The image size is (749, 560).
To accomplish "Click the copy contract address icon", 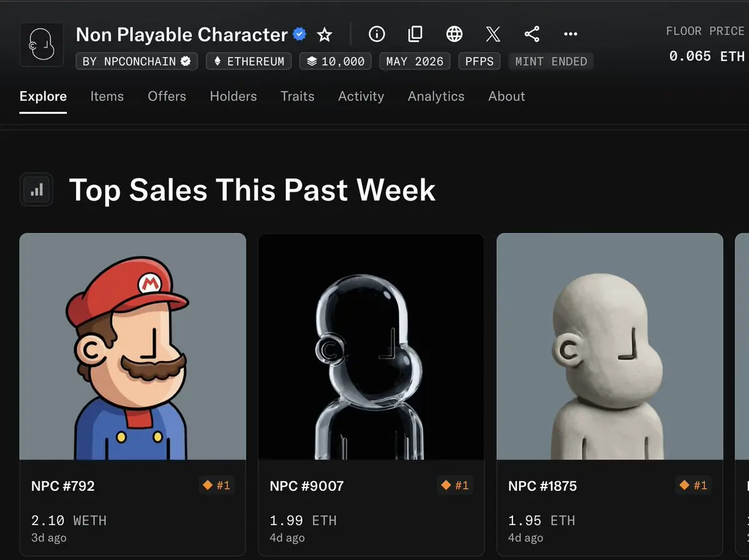I will (x=415, y=34).
